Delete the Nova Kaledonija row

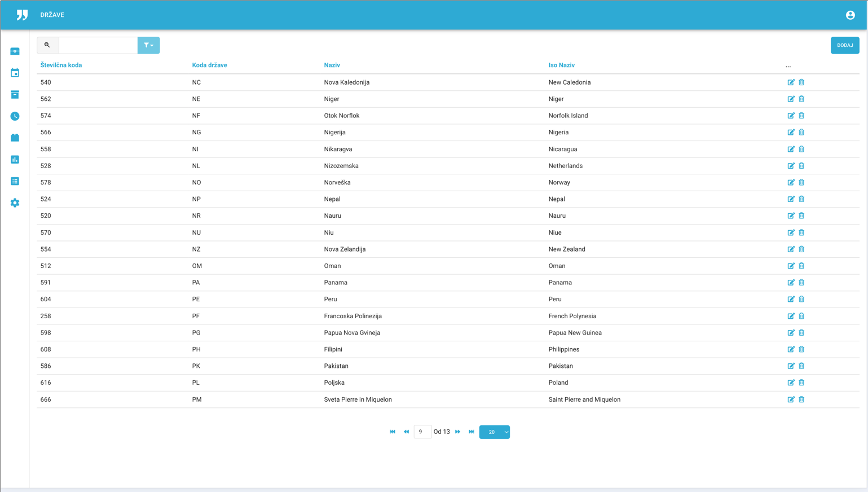point(801,82)
